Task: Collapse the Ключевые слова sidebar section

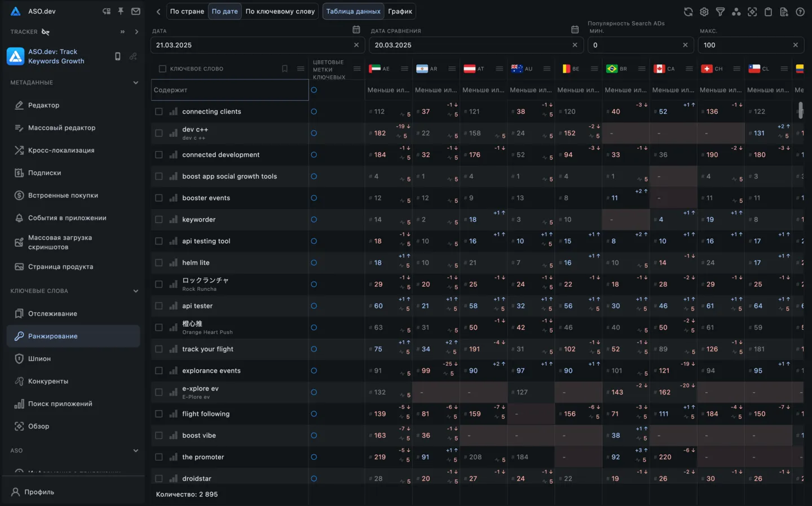Action: 135,291
